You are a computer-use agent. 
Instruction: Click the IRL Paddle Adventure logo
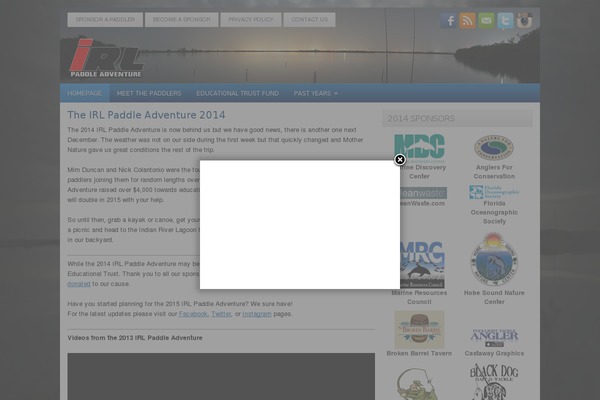coord(106,58)
